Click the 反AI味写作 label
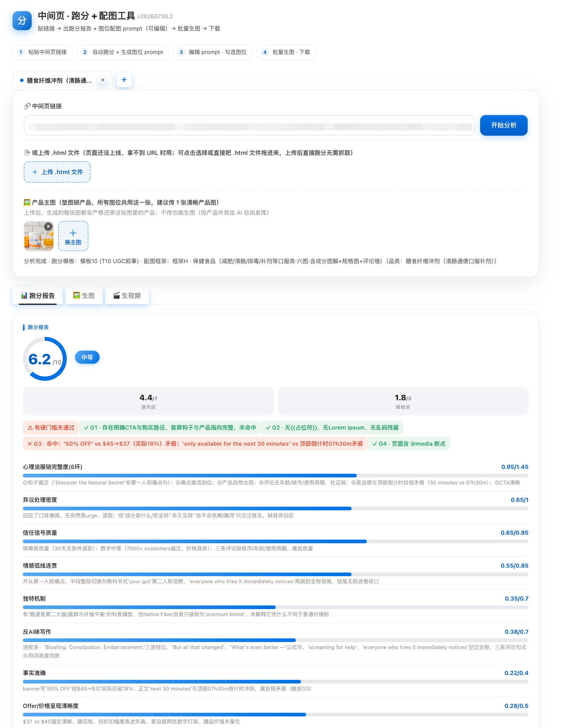The image size is (563, 728). (x=37, y=632)
